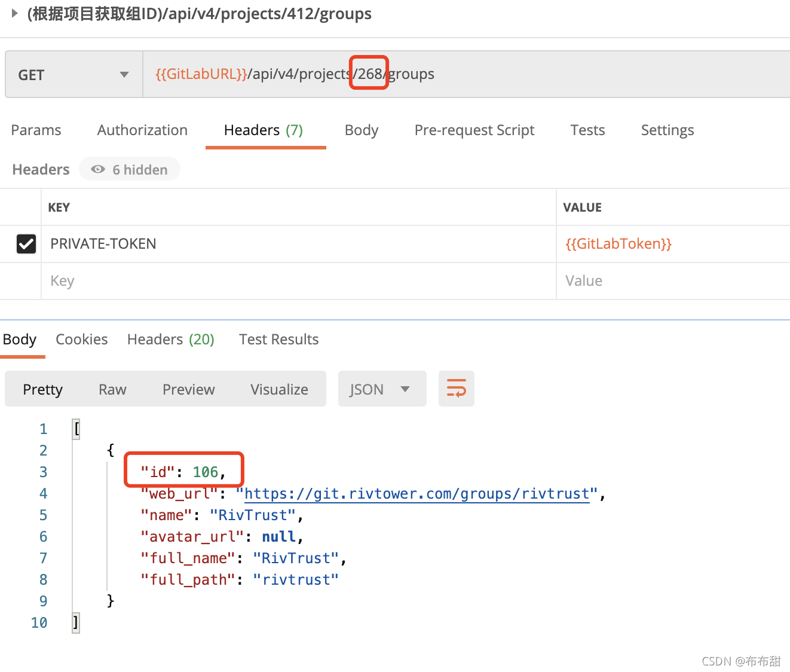Go to Pre-request Script tab

(x=474, y=130)
